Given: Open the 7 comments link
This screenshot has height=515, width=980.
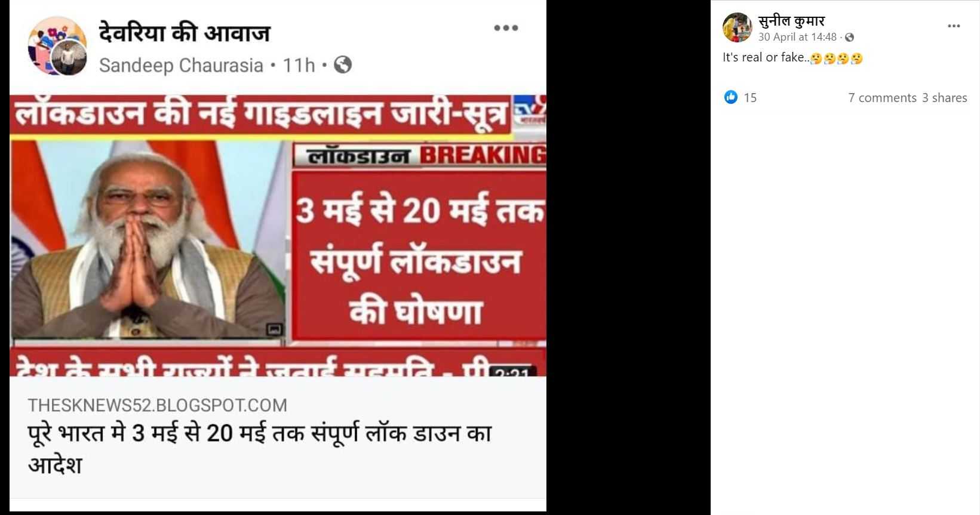Looking at the screenshot, I should click(882, 98).
